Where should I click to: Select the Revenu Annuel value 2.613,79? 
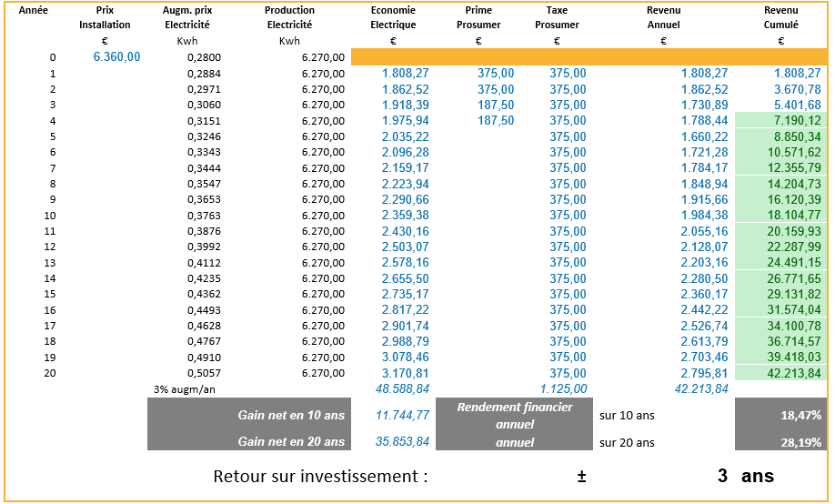tap(705, 341)
